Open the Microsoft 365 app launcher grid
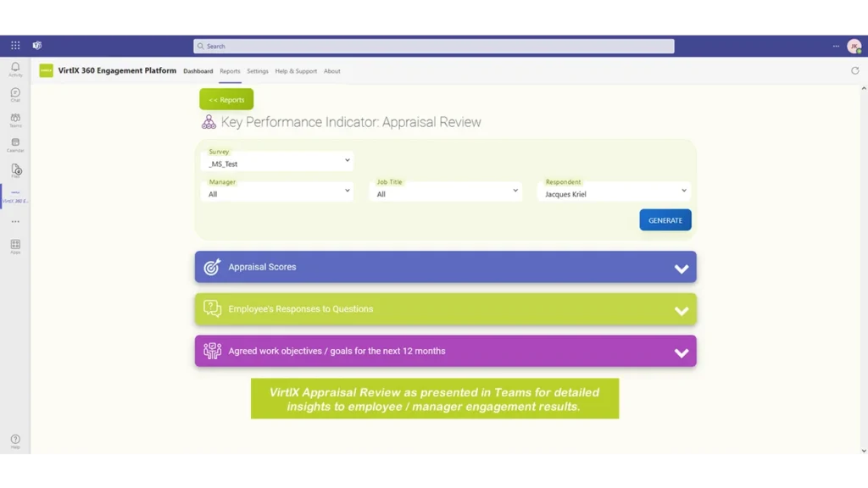This screenshot has width=868, height=488. pyautogui.click(x=14, y=45)
